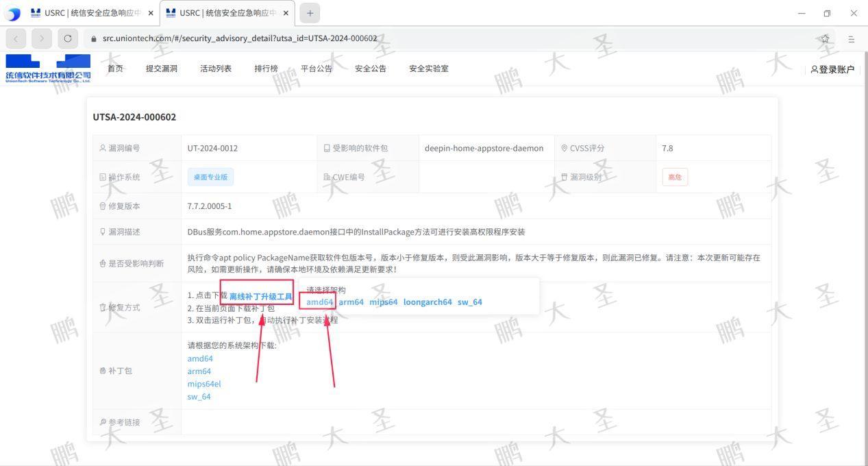
Task: Click the UTSA-2024-000602 advisory title
Action: click(x=134, y=117)
